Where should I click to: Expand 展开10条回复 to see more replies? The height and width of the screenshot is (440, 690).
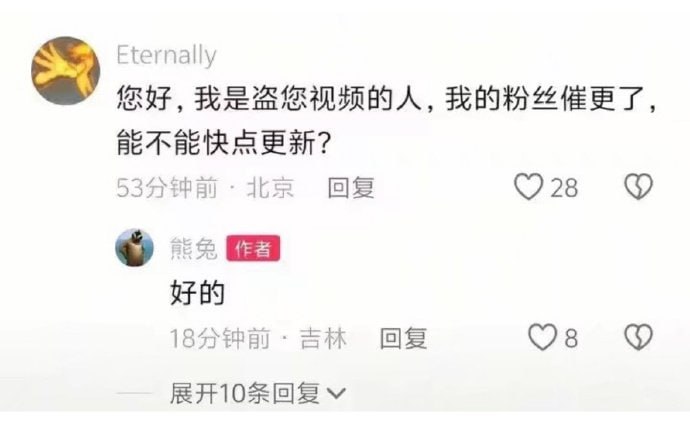257,393
